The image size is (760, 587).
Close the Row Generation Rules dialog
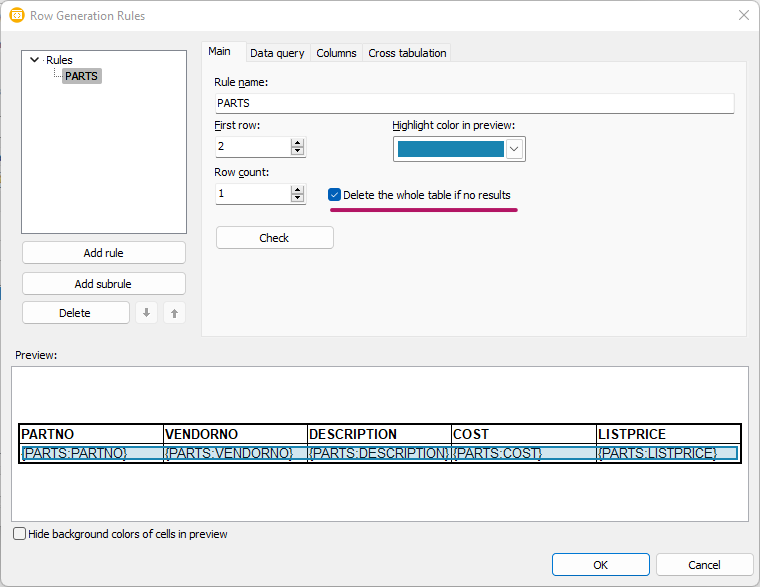click(744, 16)
